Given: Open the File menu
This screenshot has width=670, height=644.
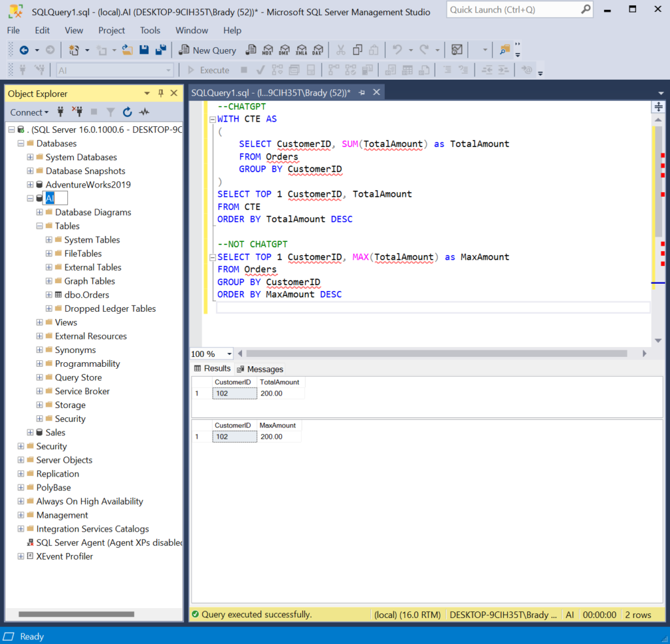Looking at the screenshot, I should (x=13, y=30).
